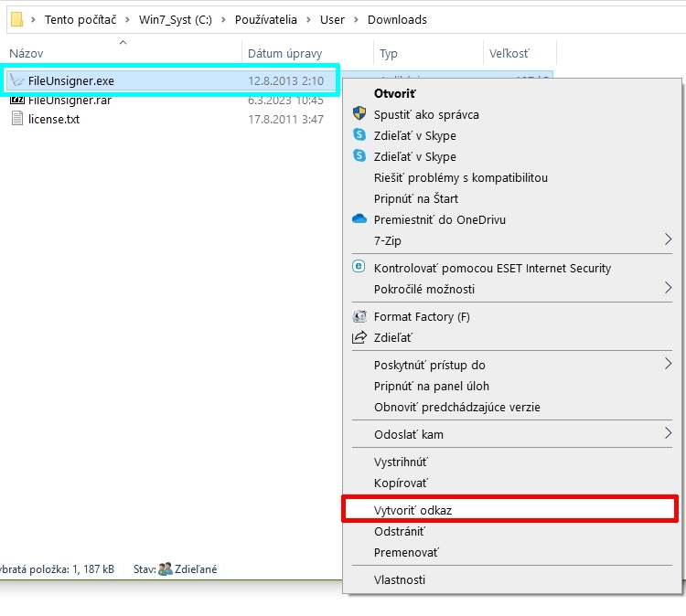Select Premenovať menu entry

[406, 552]
